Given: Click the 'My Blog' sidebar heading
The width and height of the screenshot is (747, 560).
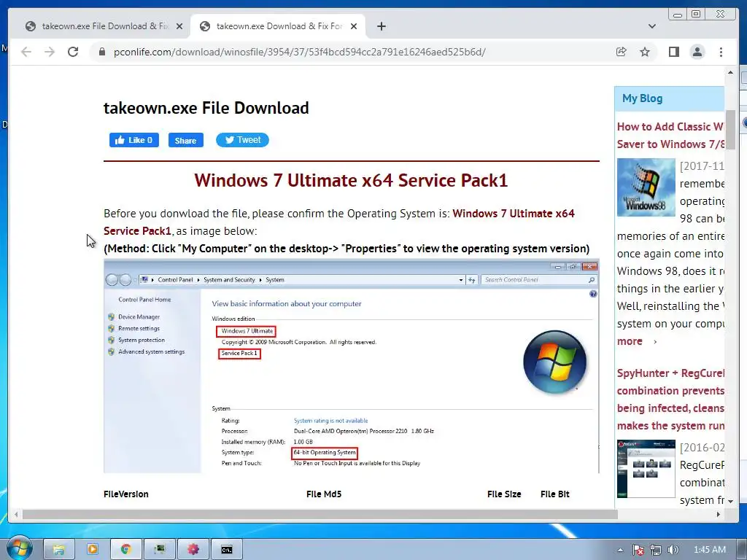Looking at the screenshot, I should (x=642, y=98).
